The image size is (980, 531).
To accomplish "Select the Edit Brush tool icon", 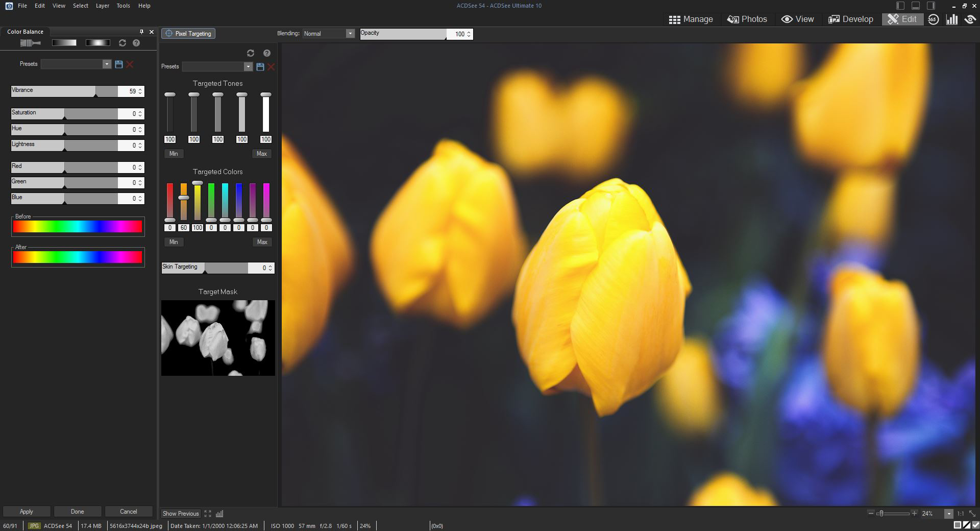I will [30, 43].
